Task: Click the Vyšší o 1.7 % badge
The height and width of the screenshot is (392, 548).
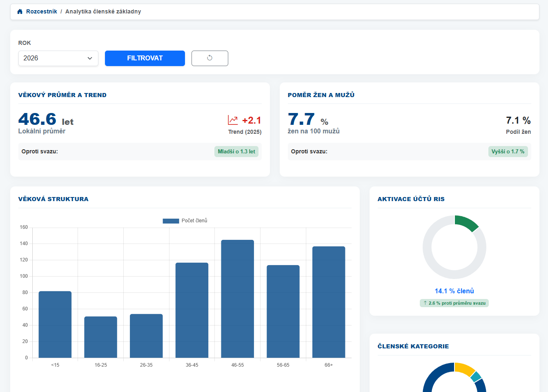Action: pyautogui.click(x=508, y=151)
